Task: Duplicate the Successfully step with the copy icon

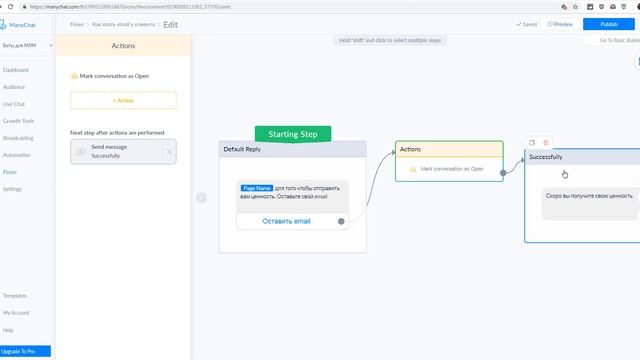Action: (x=532, y=142)
